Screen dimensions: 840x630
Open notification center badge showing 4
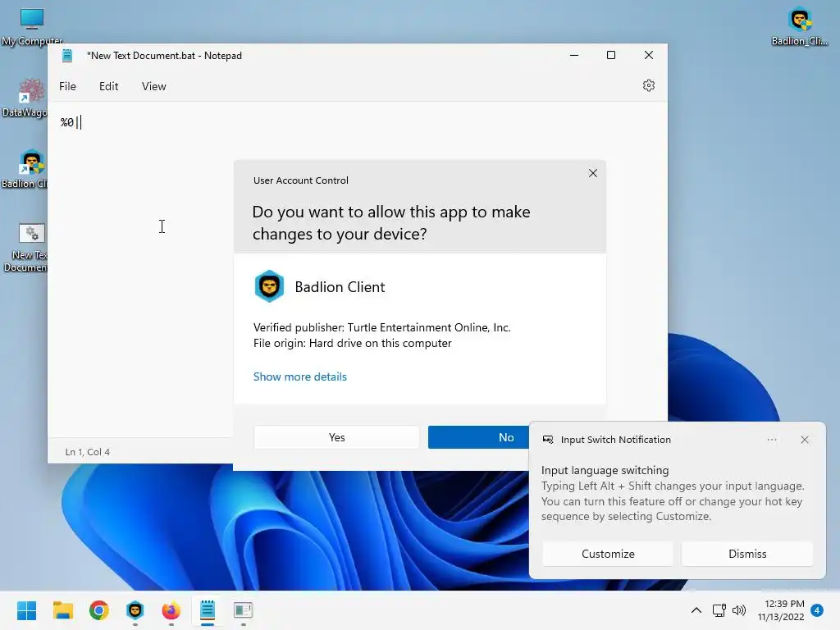pyautogui.click(x=817, y=610)
